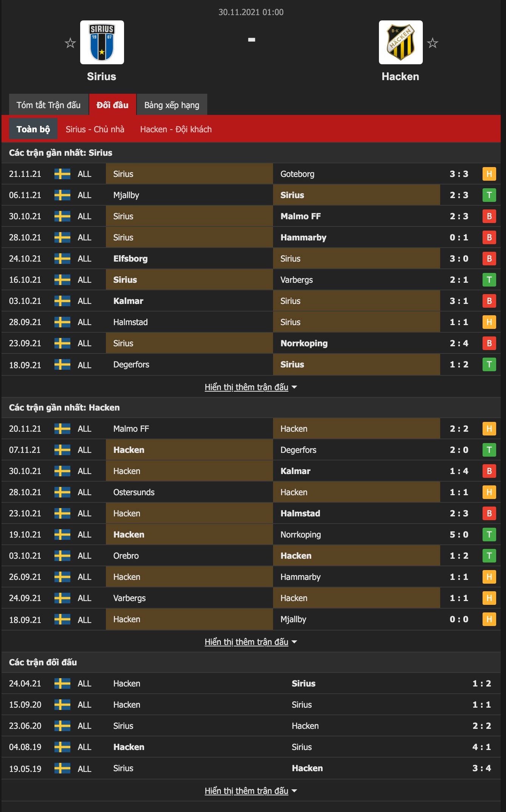Click date 23.06.20 in head-to-head
This screenshot has width=506, height=812.
(x=25, y=726)
